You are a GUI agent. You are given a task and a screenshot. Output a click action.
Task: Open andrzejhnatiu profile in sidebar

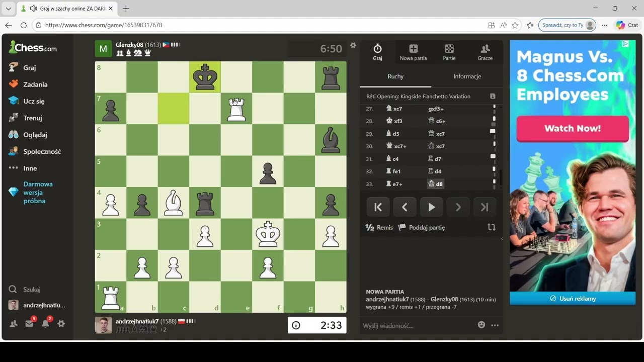pyautogui.click(x=37, y=305)
